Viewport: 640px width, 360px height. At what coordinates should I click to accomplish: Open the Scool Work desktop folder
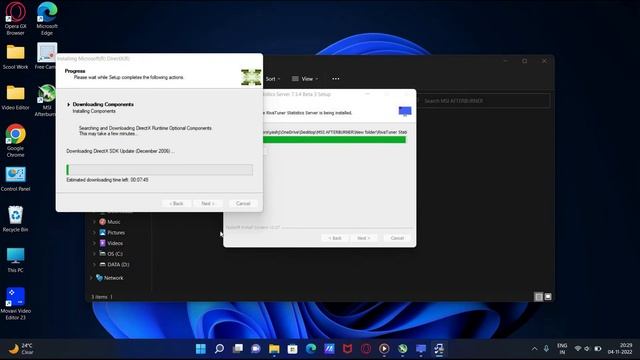[x=16, y=57]
